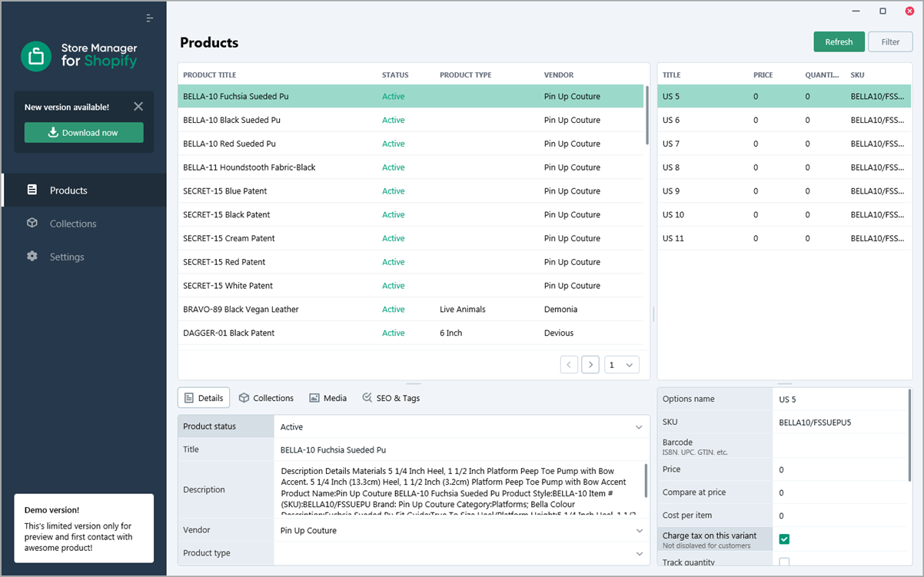
Task: Go to the previous products page arrow
Action: click(x=569, y=364)
